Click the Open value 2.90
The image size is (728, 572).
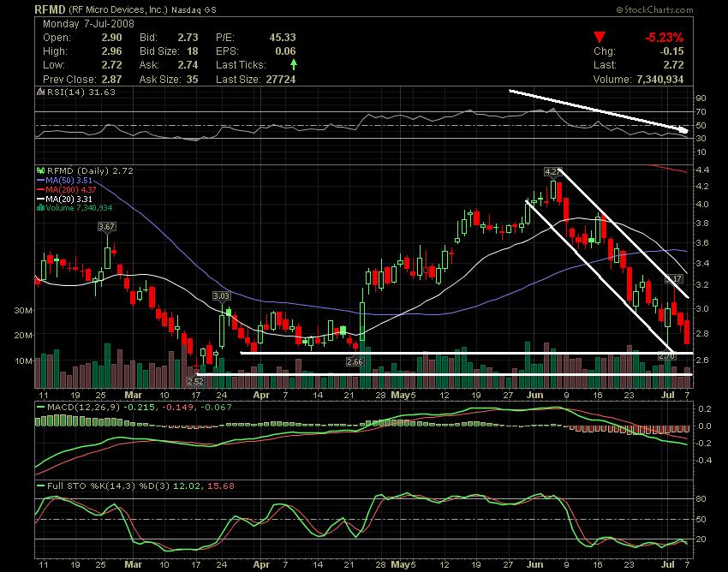point(112,38)
